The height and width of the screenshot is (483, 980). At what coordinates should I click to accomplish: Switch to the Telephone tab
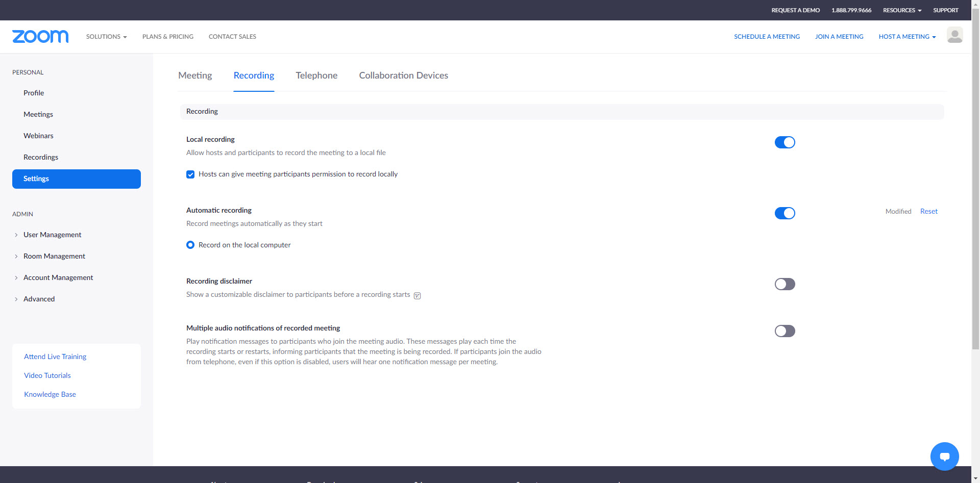coord(316,75)
